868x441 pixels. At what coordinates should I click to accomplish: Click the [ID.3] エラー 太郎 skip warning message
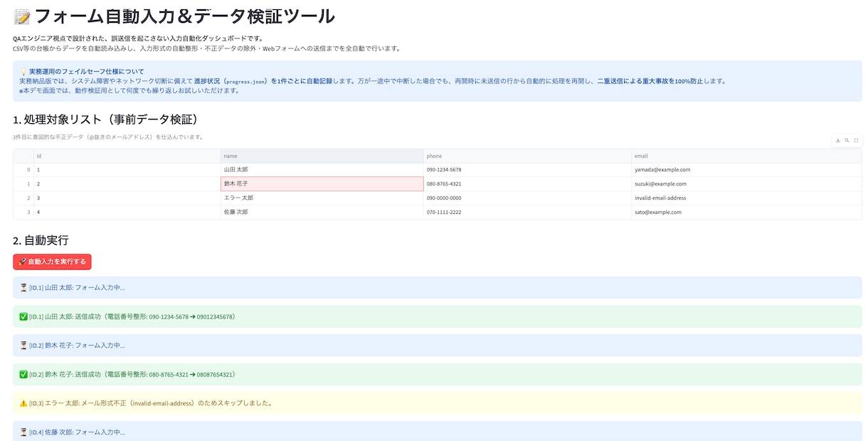(438, 403)
